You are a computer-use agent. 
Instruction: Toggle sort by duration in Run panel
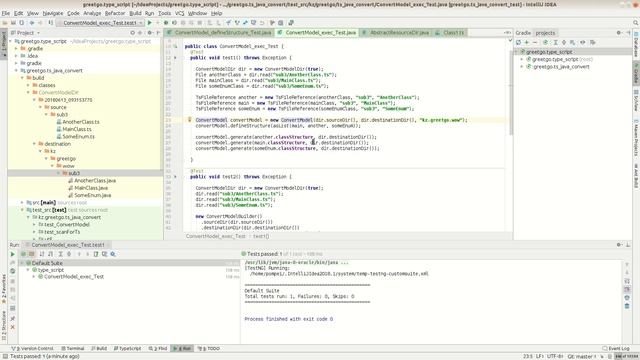point(50,254)
